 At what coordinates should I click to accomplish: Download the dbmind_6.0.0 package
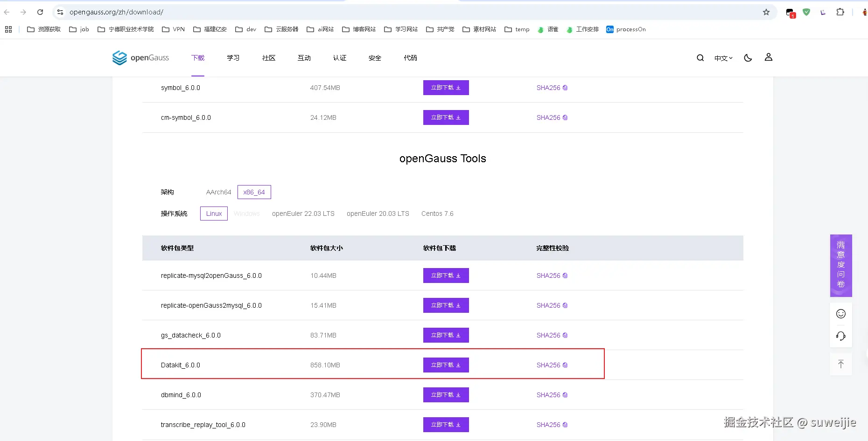pyautogui.click(x=446, y=395)
